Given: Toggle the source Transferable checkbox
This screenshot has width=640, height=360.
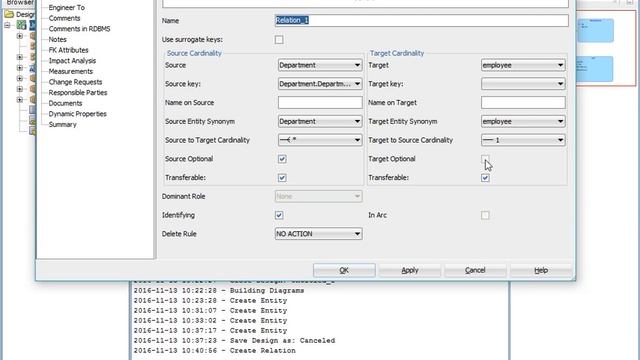Looking at the screenshot, I should coord(282,178).
